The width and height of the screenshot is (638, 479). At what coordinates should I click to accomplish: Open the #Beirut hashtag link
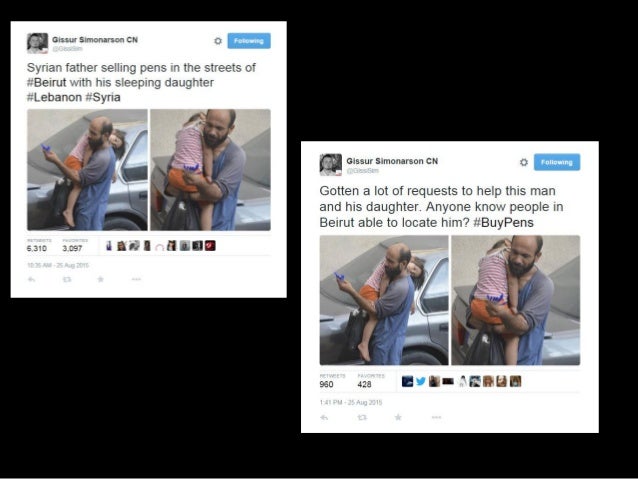46,82
